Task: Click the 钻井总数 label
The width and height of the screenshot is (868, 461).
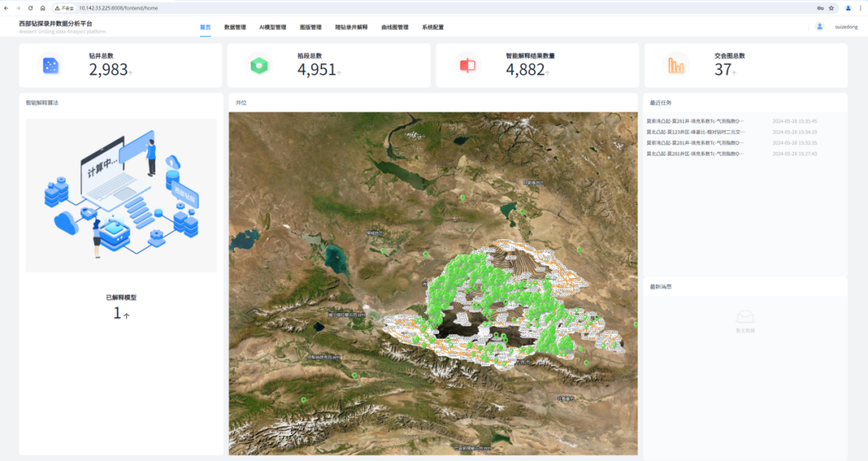Action: coord(101,56)
